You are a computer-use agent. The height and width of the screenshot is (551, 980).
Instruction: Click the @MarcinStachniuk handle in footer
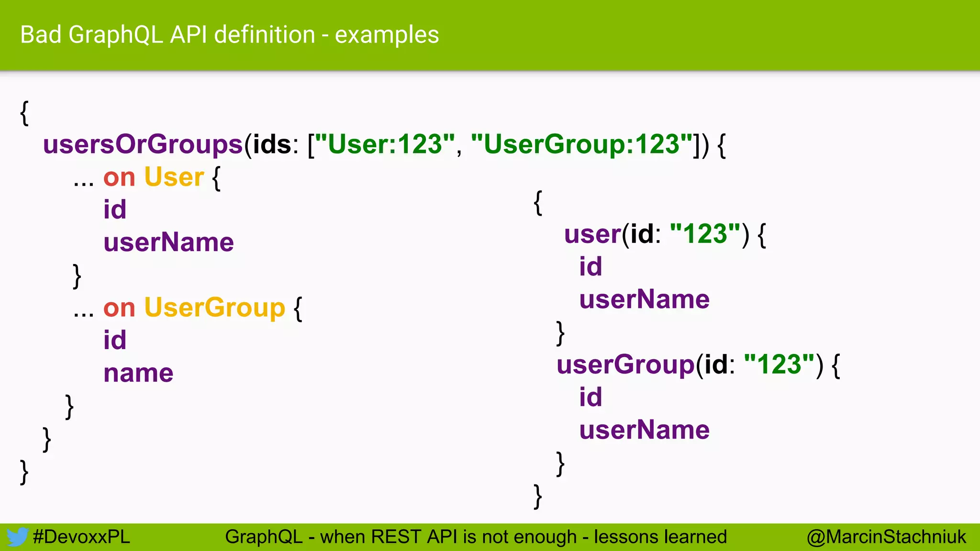(886, 537)
